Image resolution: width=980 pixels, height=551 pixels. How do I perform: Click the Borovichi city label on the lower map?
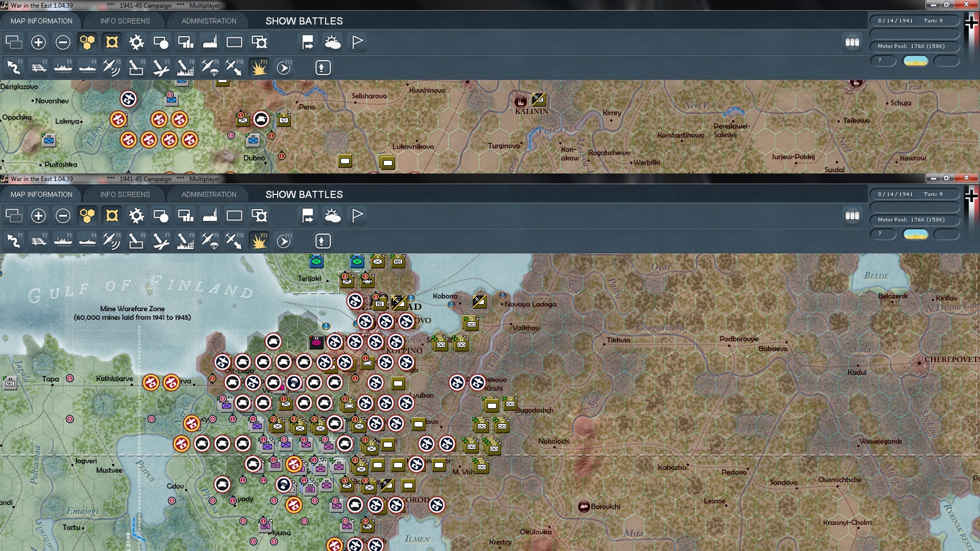[605, 507]
